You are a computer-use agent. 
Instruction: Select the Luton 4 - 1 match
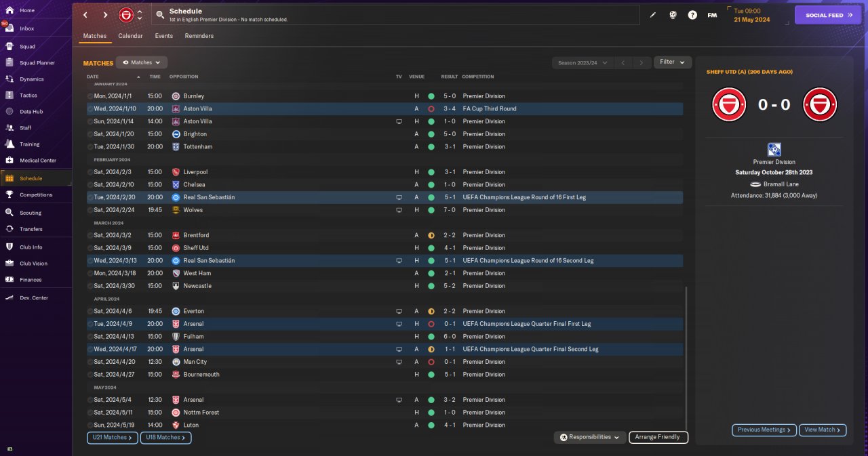click(x=384, y=425)
